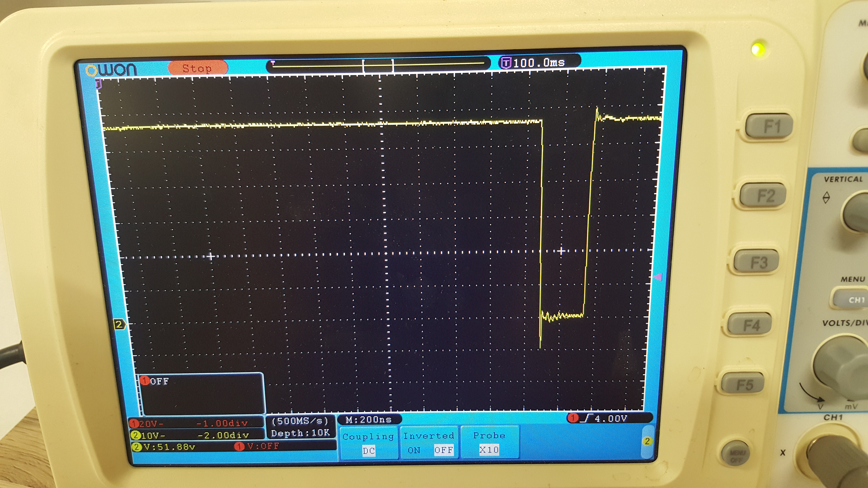Push the F2 softkey button
Viewport: 868px width, 488px height.
click(764, 195)
